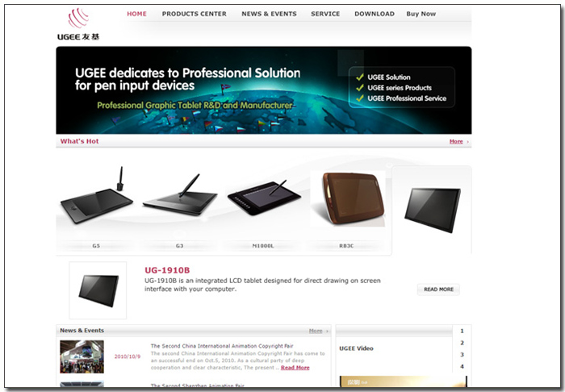Select video number 4 in UGEE Video

pyautogui.click(x=462, y=367)
